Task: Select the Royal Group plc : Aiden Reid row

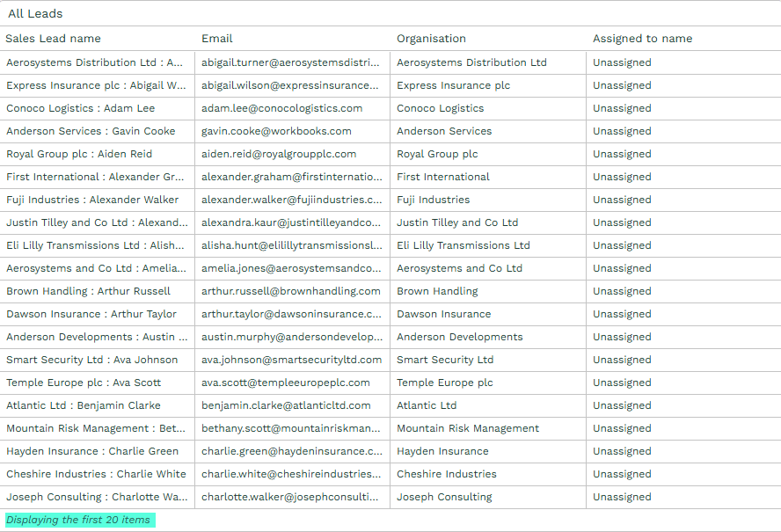Action: pos(79,154)
